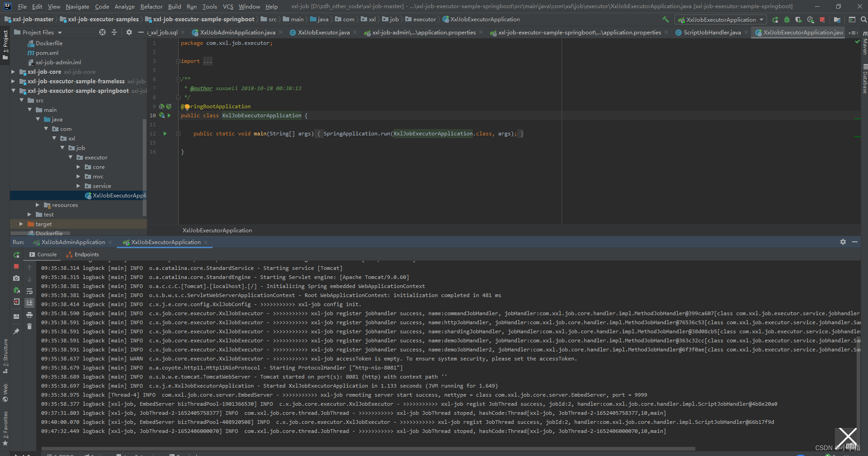Expand the core package folder

pyautogui.click(x=78, y=167)
